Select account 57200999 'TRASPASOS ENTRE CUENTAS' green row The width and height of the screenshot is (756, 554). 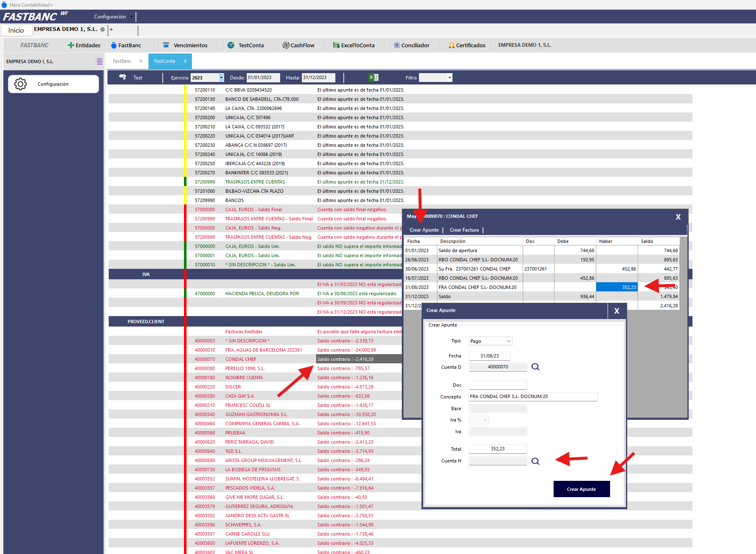pyautogui.click(x=401, y=182)
